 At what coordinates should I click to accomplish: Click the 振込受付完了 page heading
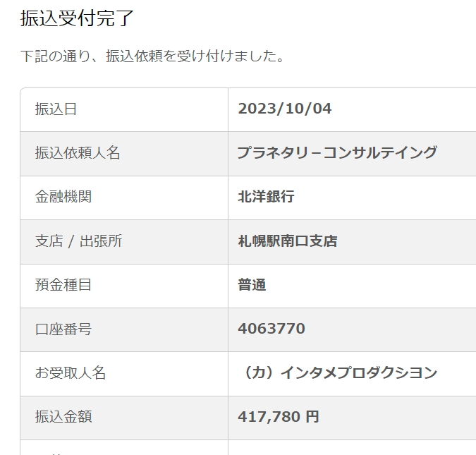tap(77, 18)
